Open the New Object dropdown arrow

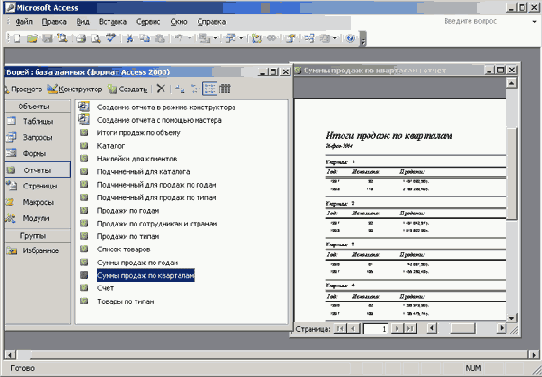335,39
